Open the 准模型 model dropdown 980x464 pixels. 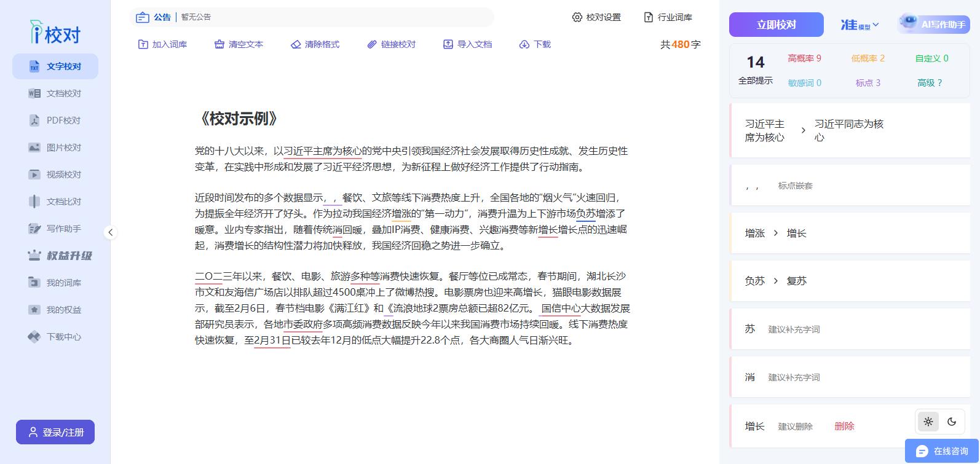(859, 25)
